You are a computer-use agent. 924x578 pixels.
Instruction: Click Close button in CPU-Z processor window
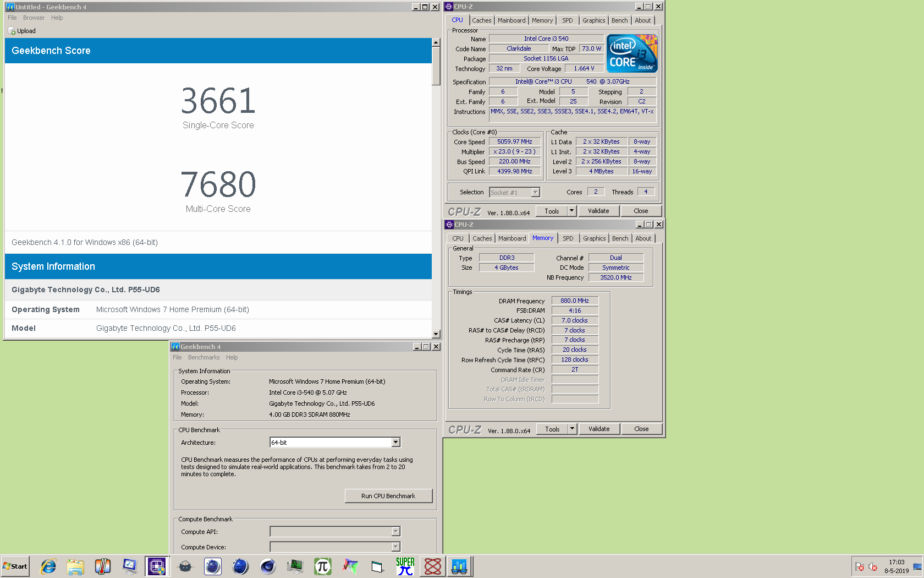(x=641, y=211)
